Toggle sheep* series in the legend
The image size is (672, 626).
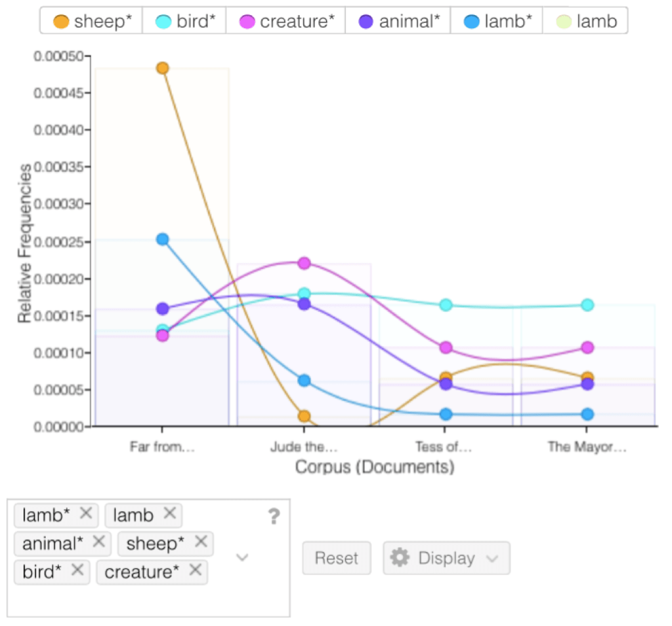tap(91, 22)
